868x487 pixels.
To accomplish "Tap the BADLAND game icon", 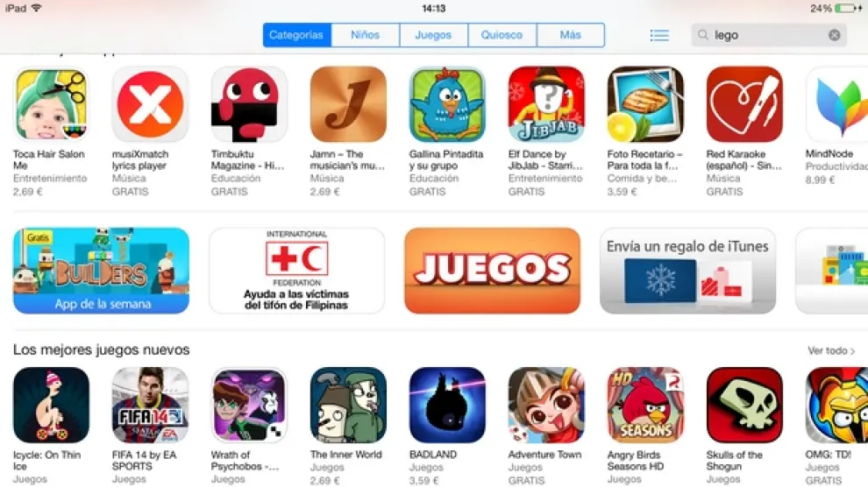I will point(447,406).
